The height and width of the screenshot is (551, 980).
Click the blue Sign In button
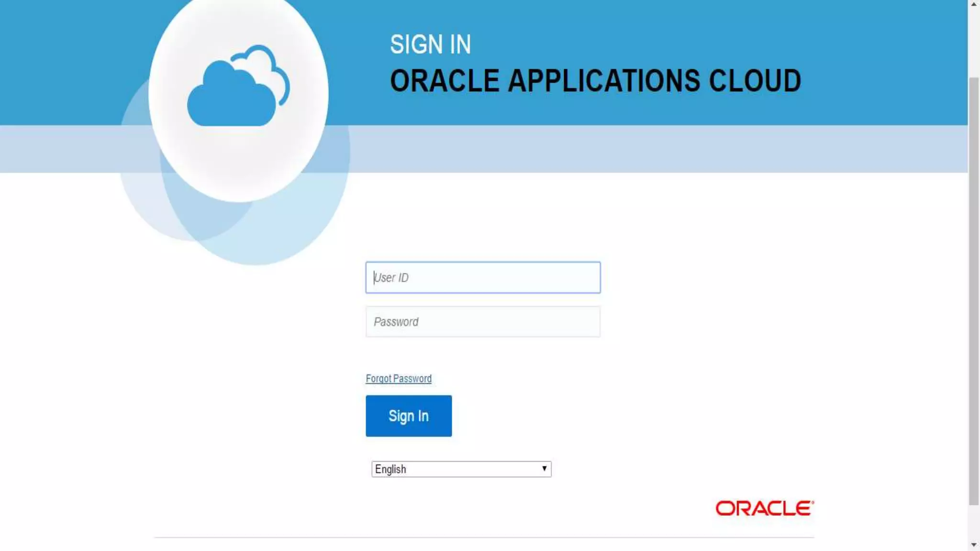click(409, 416)
